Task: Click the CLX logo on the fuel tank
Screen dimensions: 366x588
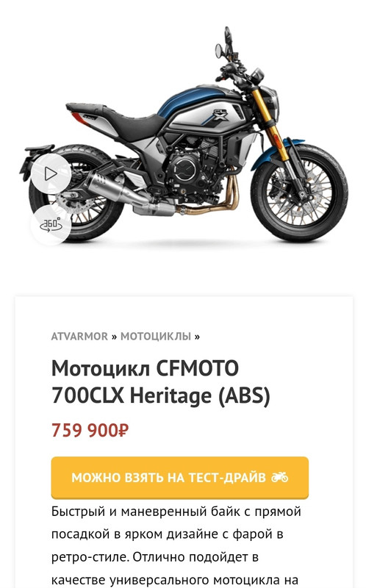Action: [x=220, y=115]
